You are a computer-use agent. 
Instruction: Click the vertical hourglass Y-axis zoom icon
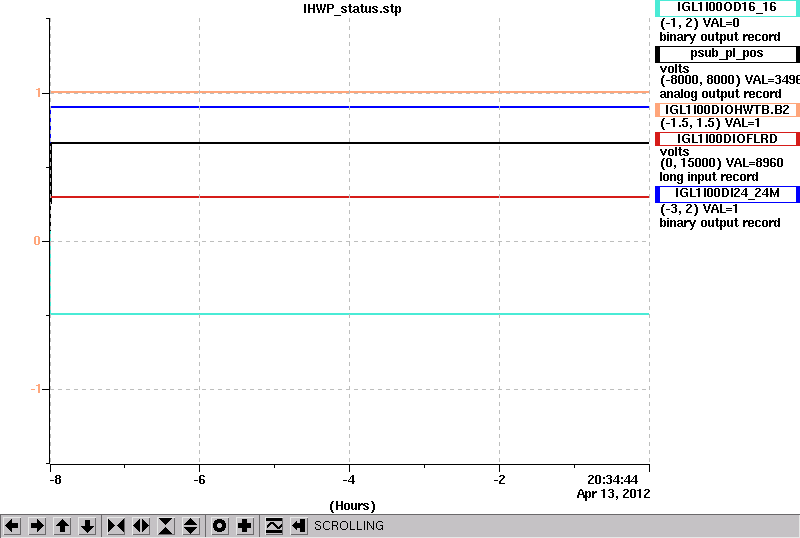coord(166,526)
